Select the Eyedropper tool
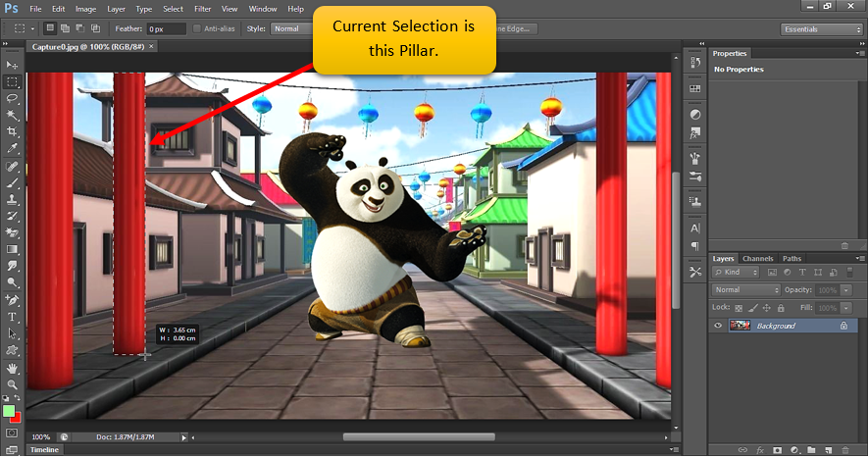Screen dimensions: 868x458 coord(12,148)
